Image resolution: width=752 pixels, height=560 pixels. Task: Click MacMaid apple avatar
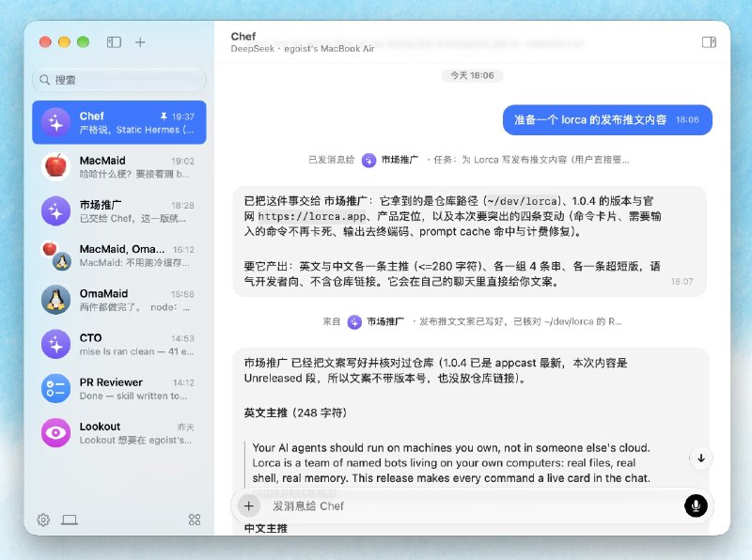pyautogui.click(x=55, y=167)
